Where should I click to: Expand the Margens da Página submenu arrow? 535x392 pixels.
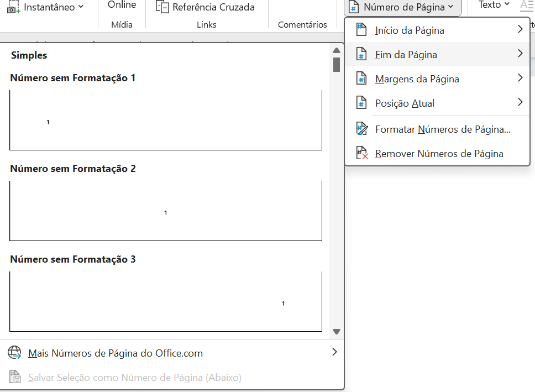pyautogui.click(x=520, y=78)
